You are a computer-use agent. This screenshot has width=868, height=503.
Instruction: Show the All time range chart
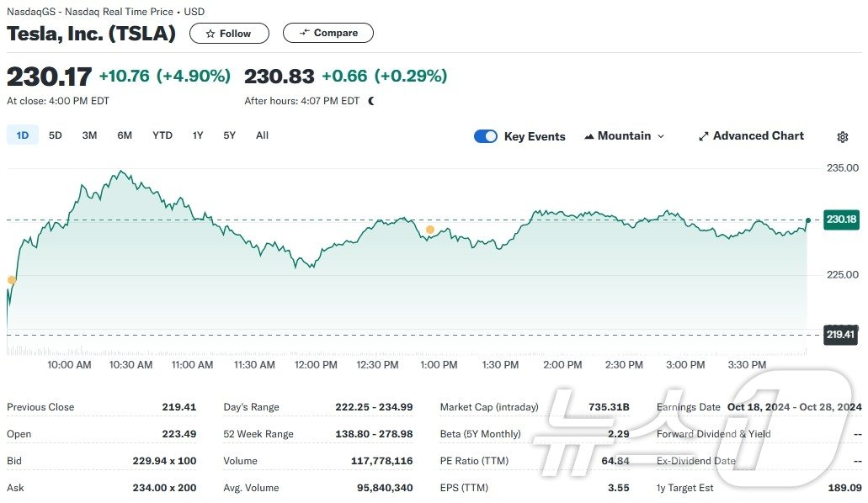tap(262, 135)
